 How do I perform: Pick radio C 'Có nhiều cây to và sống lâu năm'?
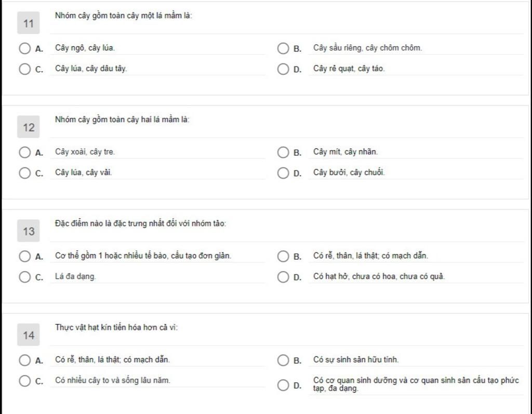24,381
